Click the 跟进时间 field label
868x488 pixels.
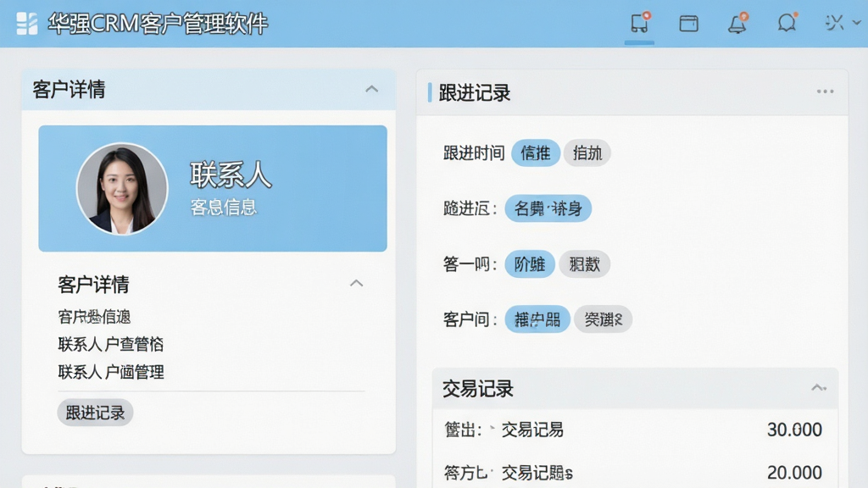pos(474,152)
